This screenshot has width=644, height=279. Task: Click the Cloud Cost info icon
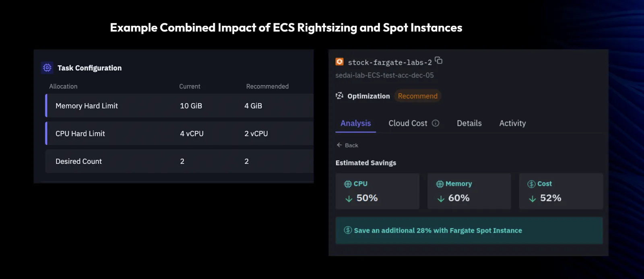436,123
